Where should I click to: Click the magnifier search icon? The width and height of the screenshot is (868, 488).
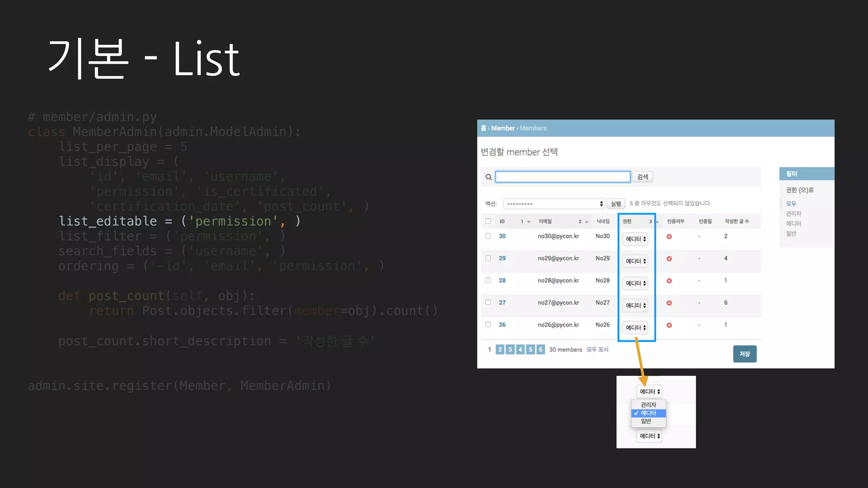click(x=489, y=177)
